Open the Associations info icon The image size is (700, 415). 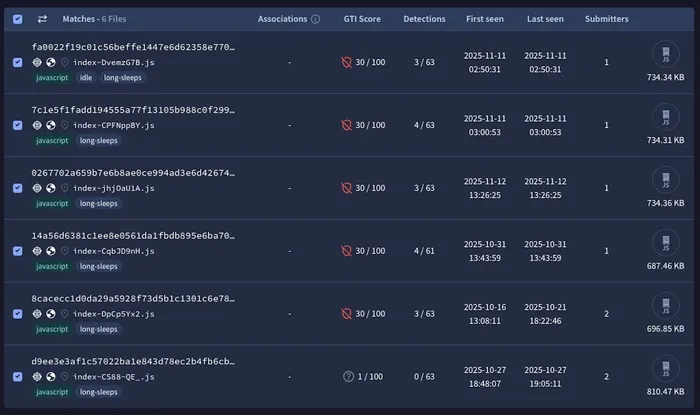[316, 19]
